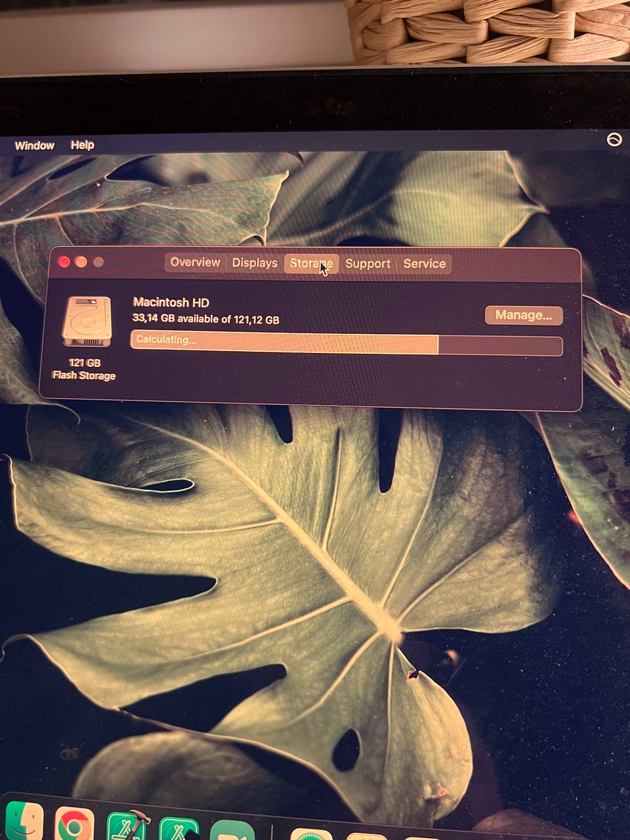Launch Google Chrome from the Dock
Viewport: 630px width, 840px height.
(x=73, y=824)
